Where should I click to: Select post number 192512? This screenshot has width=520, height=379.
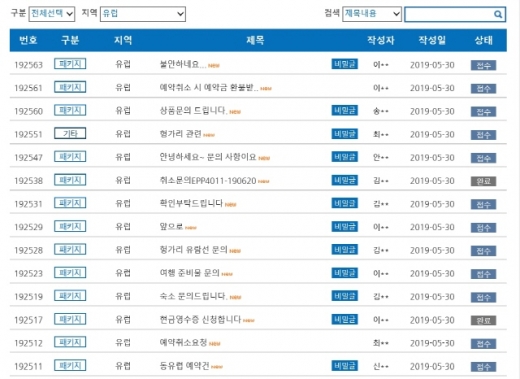[x=29, y=343]
